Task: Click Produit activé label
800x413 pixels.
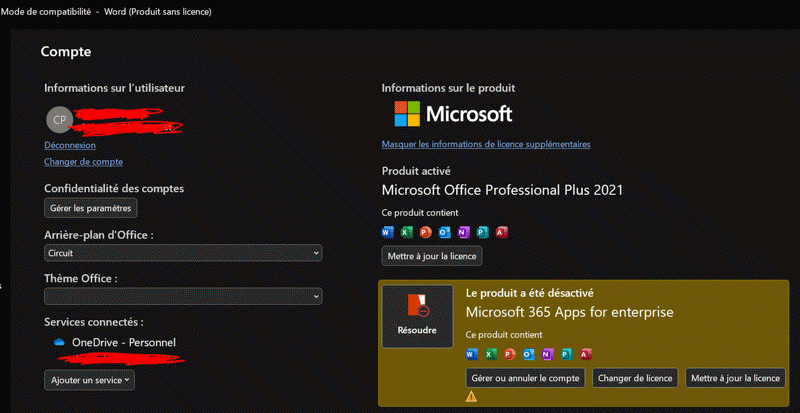Action: tap(416, 171)
